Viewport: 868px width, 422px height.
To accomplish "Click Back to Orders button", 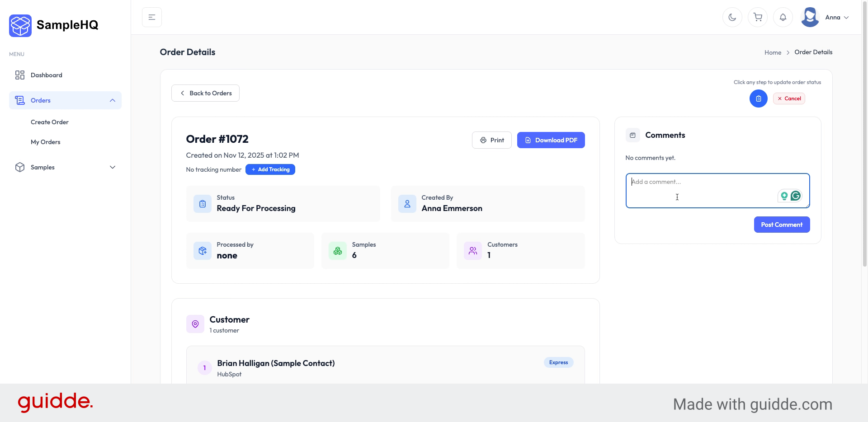I will [x=205, y=93].
